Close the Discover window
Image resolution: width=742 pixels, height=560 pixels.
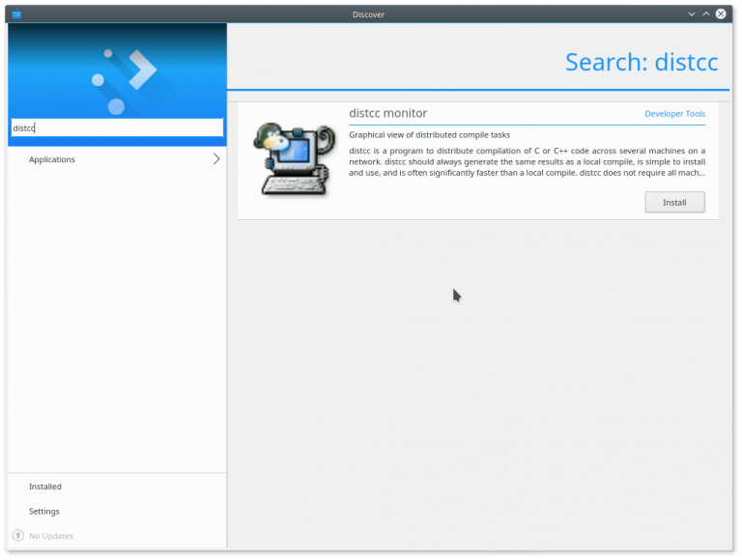721,14
